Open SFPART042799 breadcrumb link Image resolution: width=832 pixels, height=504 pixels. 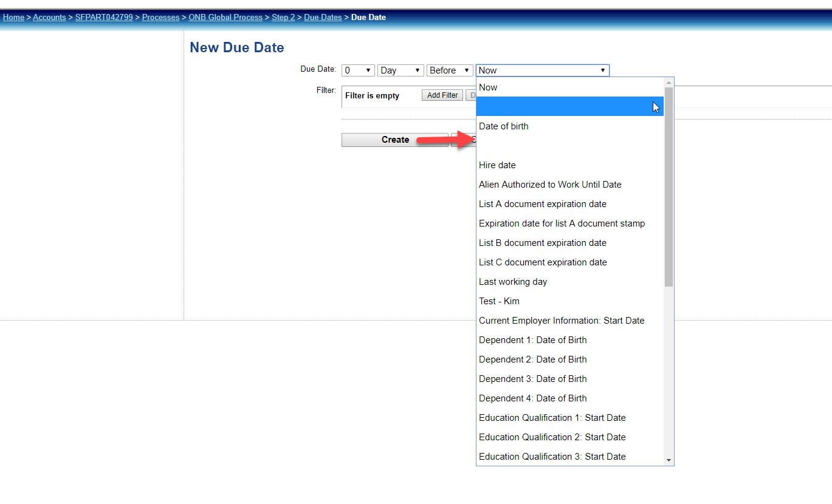[104, 17]
